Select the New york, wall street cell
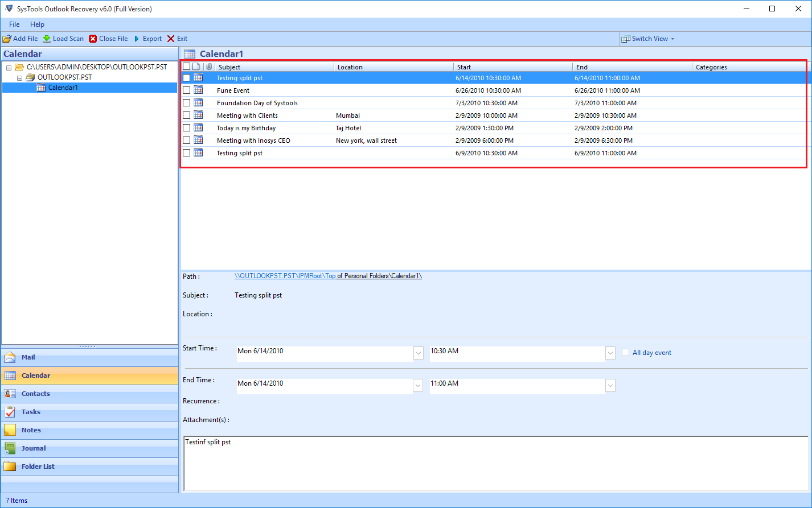 click(x=366, y=141)
